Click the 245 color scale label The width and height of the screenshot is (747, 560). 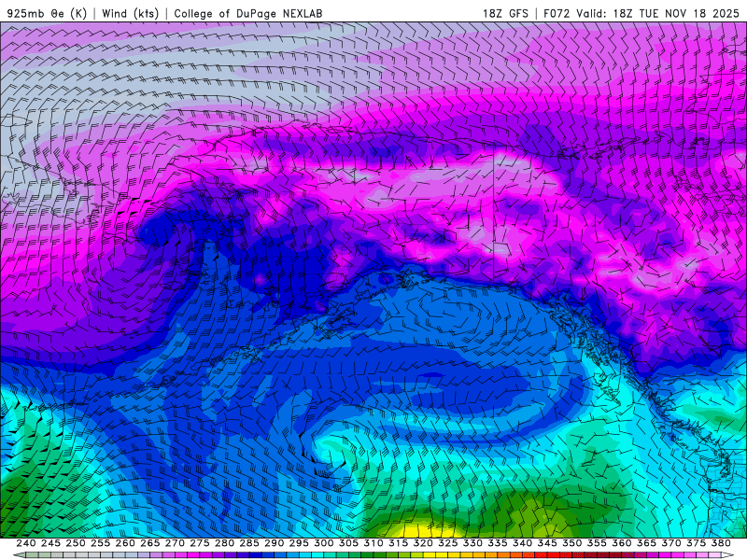tap(50, 543)
